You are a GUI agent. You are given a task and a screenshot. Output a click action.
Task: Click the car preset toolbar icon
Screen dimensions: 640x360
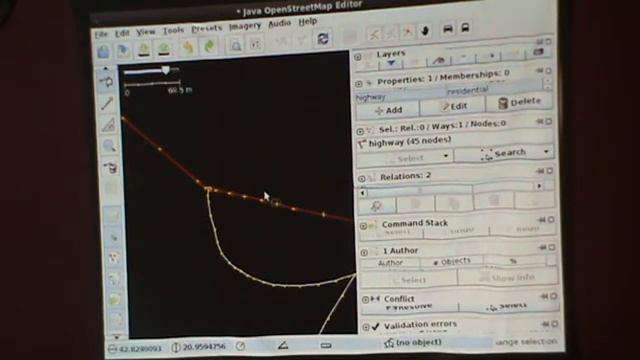click(x=448, y=29)
